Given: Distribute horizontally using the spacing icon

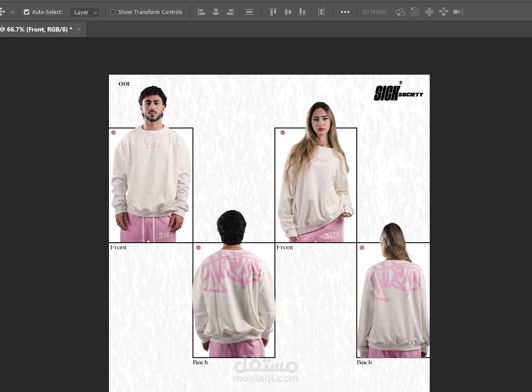Looking at the screenshot, I should (321, 12).
